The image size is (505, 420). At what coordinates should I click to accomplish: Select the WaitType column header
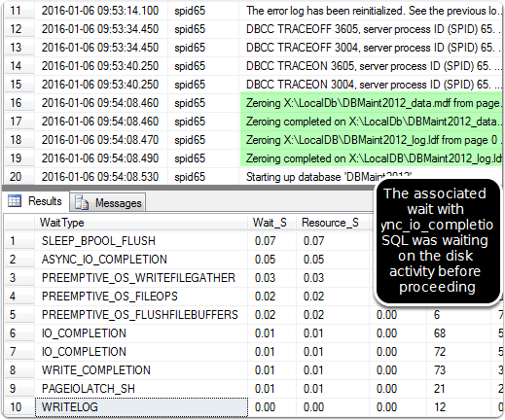click(x=141, y=223)
